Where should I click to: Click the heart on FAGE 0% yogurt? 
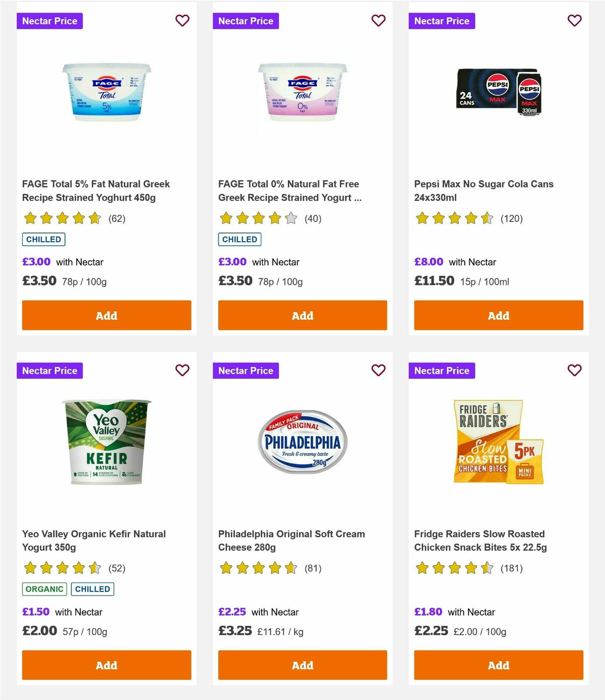(x=379, y=21)
